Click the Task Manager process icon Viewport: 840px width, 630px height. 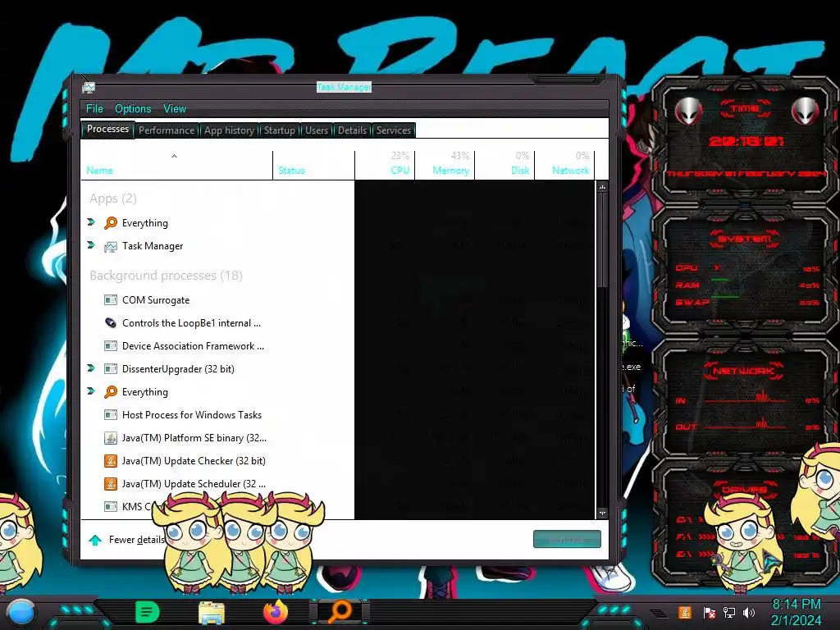(111, 246)
